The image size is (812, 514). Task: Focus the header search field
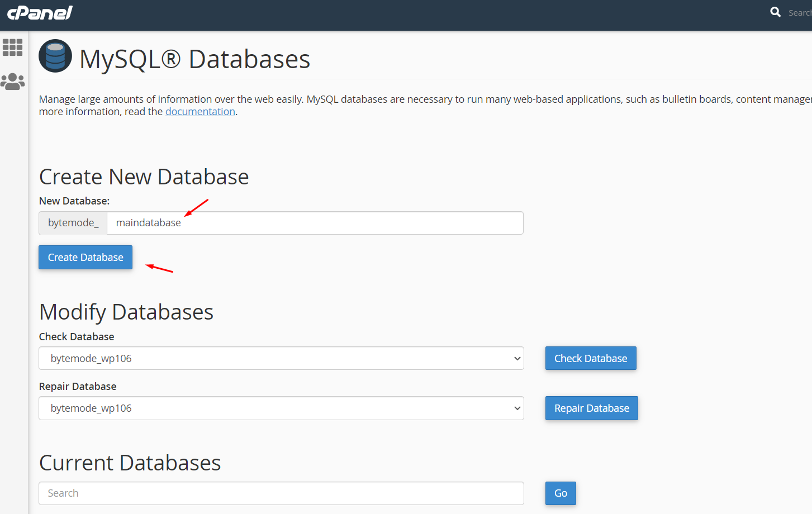[x=799, y=12]
